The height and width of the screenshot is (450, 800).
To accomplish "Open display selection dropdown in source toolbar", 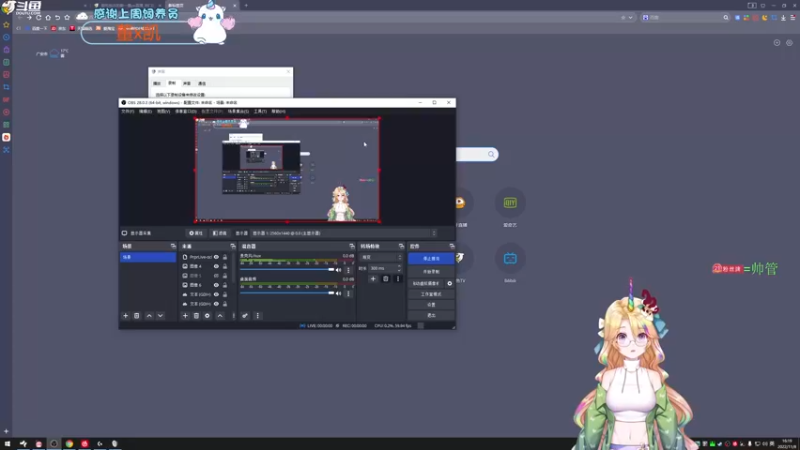I will pyautogui.click(x=344, y=233).
